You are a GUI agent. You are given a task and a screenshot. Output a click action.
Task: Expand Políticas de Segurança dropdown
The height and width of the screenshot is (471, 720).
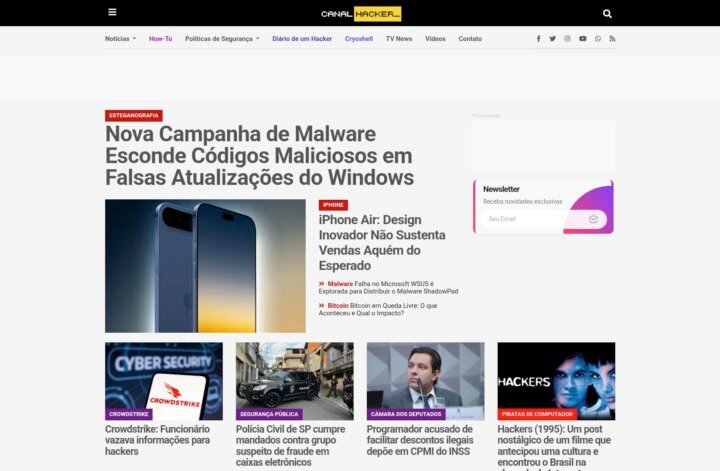(222, 39)
